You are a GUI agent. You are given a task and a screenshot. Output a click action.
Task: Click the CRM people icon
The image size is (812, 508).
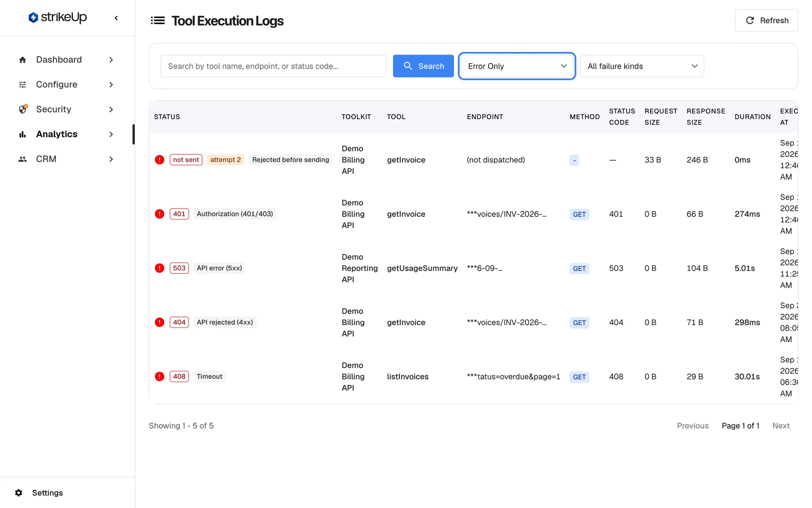(23, 159)
